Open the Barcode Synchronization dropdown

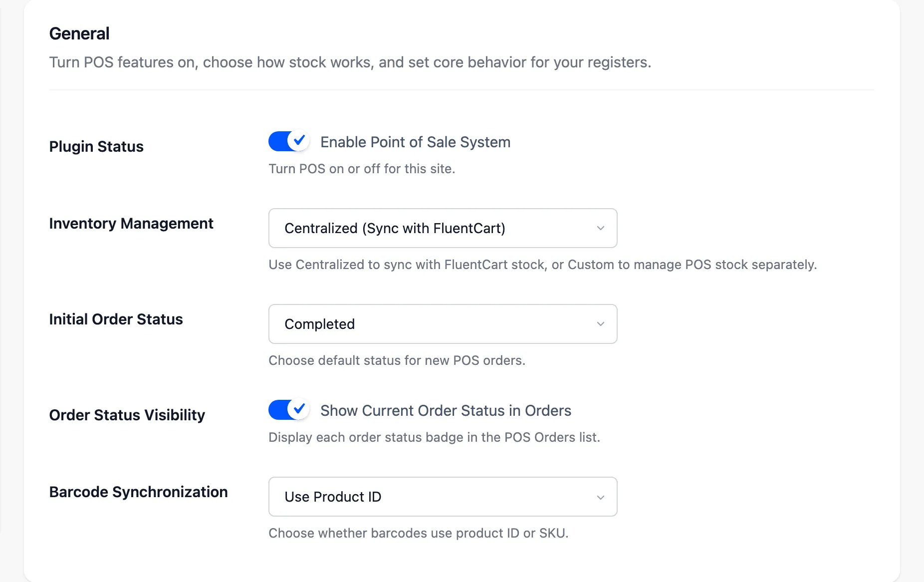click(x=443, y=497)
